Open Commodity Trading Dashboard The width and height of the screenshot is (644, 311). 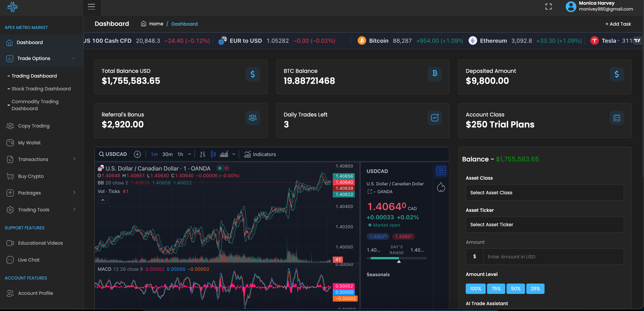[x=35, y=105]
